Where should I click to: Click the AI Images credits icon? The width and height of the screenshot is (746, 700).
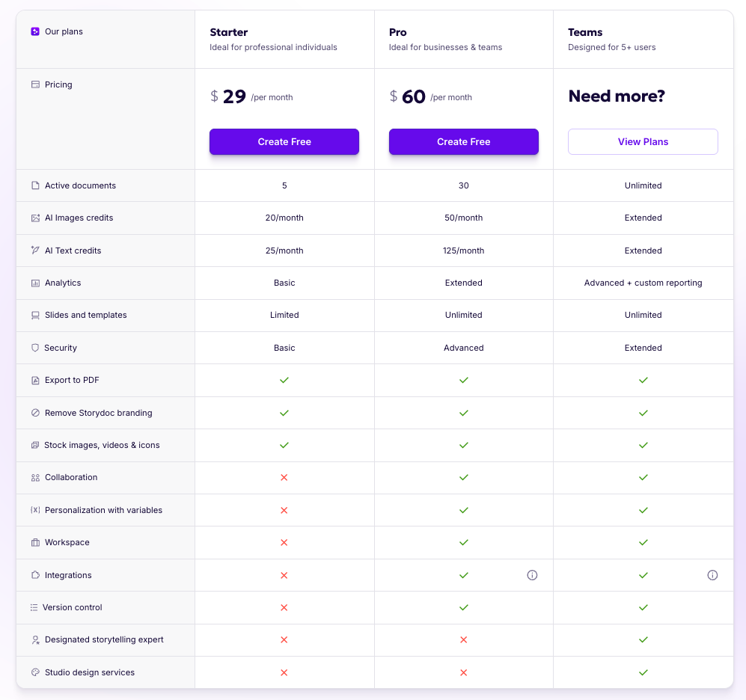(35, 218)
